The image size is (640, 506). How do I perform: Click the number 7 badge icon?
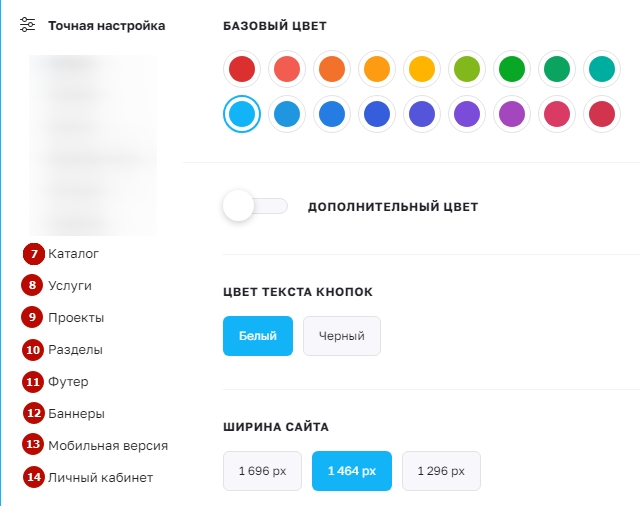35,254
